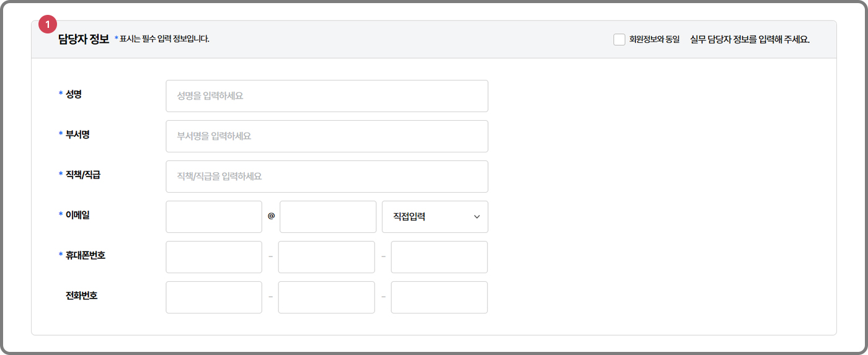Click the first 휴대폰번호 input box
The image size is (868, 355).
214,257
